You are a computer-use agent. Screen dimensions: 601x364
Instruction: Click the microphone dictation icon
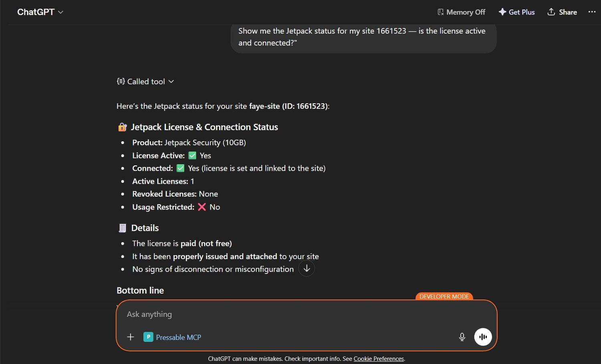pos(462,337)
